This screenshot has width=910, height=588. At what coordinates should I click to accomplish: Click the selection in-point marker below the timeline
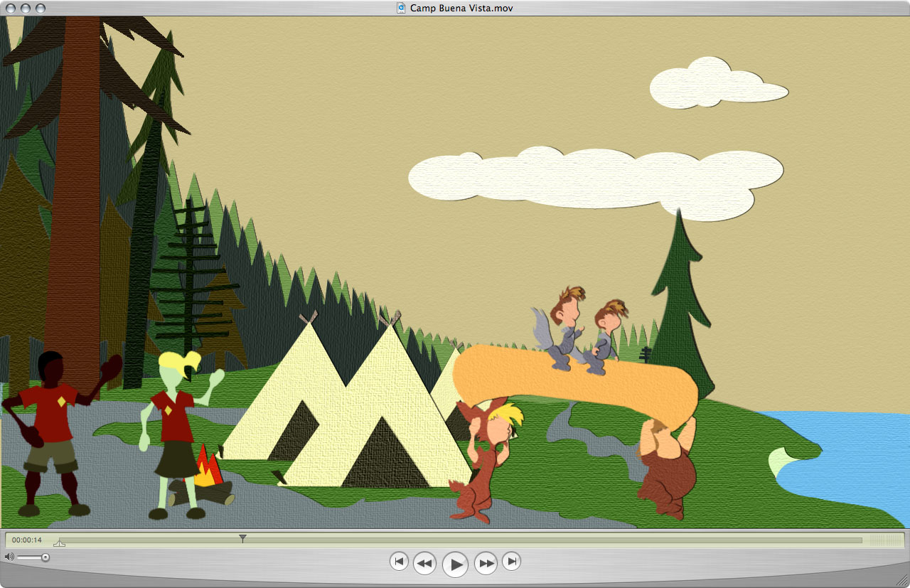(x=59, y=544)
